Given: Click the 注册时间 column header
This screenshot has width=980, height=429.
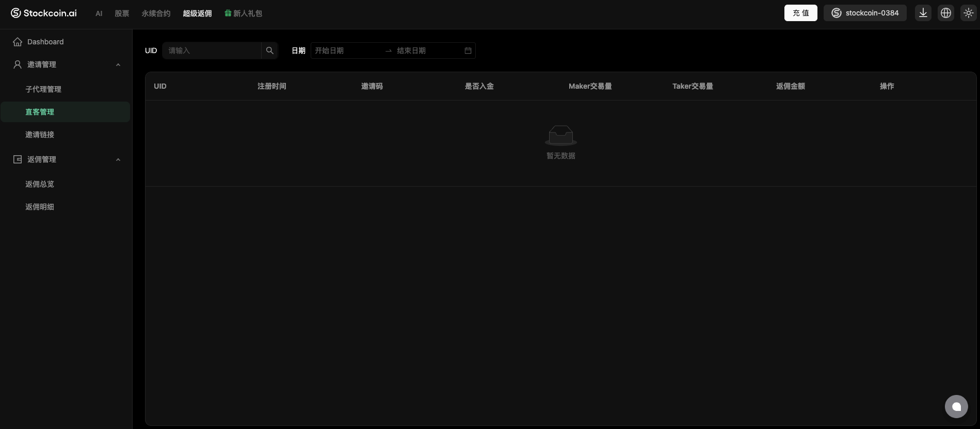Looking at the screenshot, I should point(272,86).
